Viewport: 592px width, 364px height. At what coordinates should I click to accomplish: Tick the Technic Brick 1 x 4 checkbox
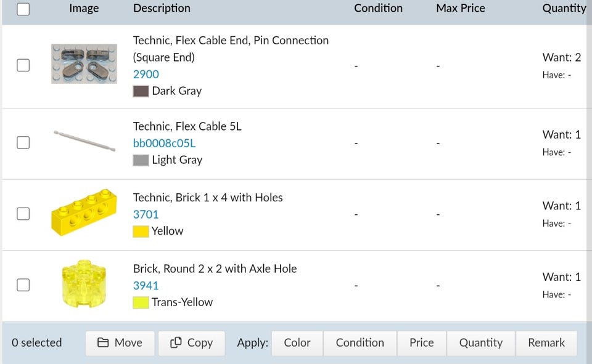point(23,214)
